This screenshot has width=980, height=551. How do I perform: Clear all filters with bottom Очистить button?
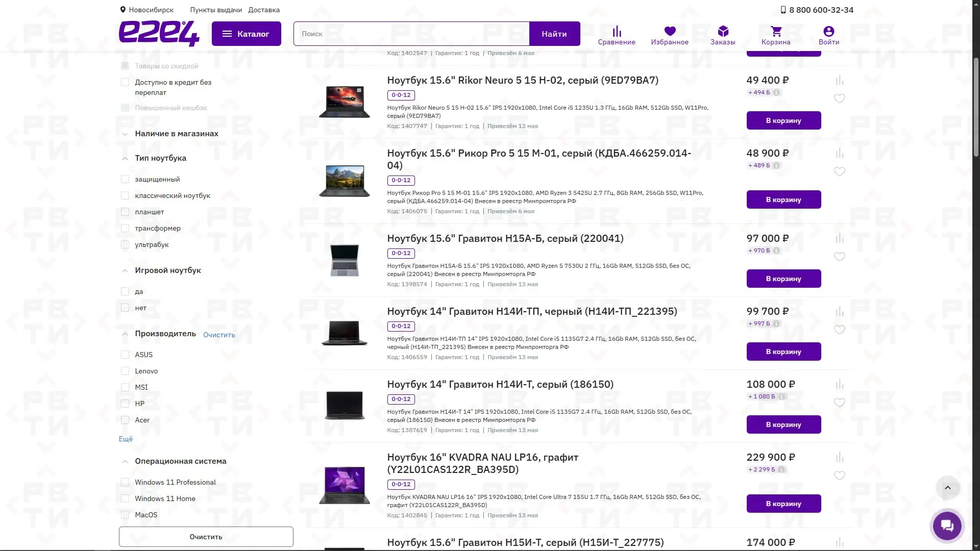tap(206, 537)
